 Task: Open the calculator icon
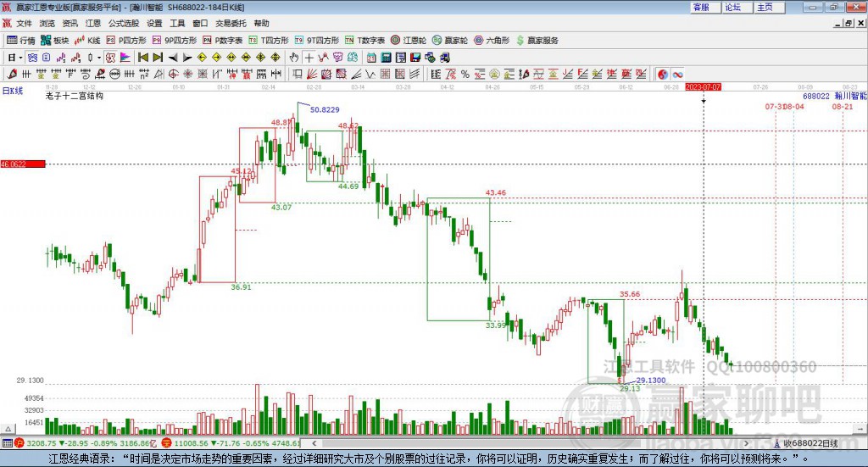387,58
